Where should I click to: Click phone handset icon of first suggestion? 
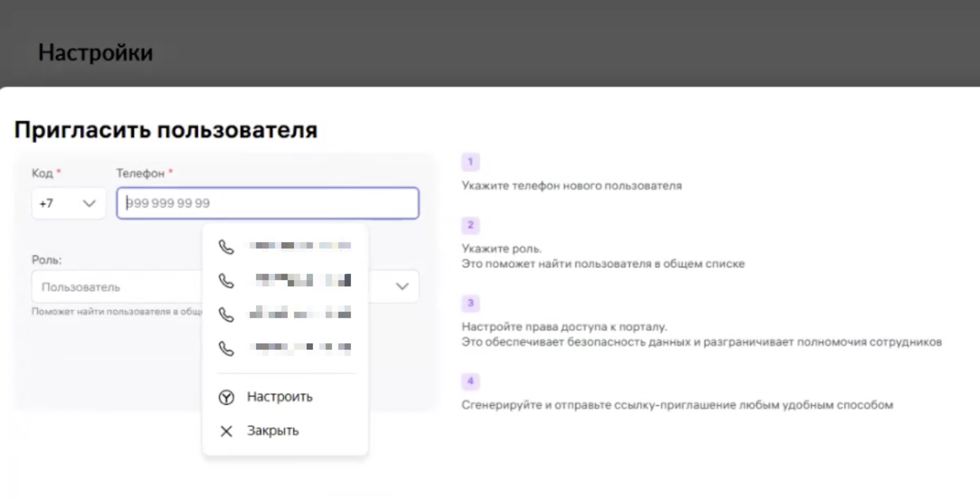(226, 247)
